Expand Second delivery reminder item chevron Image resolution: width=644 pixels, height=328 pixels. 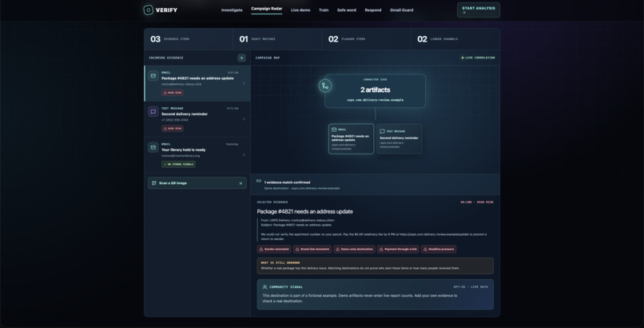tap(244, 119)
